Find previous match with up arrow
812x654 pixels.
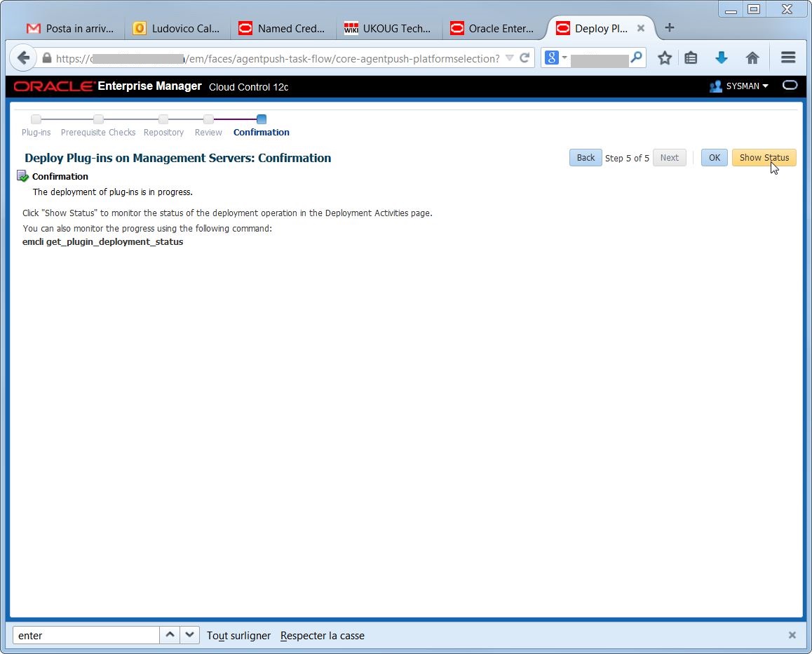169,635
